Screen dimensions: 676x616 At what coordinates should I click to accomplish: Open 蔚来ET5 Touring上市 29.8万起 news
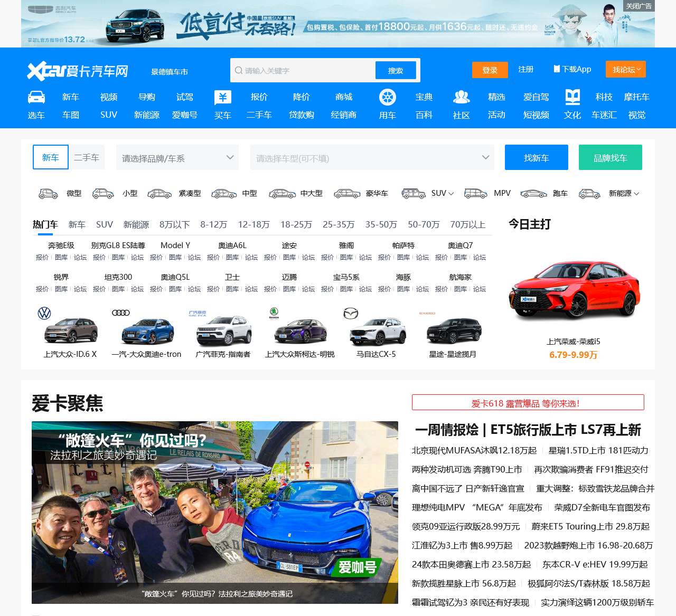tap(590, 526)
